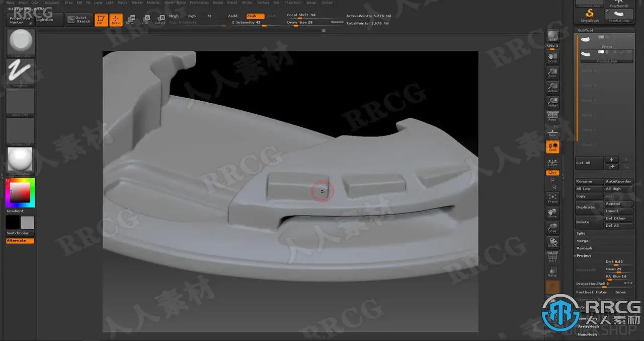The image size is (644, 341).
Task: Click the AAHalf icon
Action: tap(553, 101)
